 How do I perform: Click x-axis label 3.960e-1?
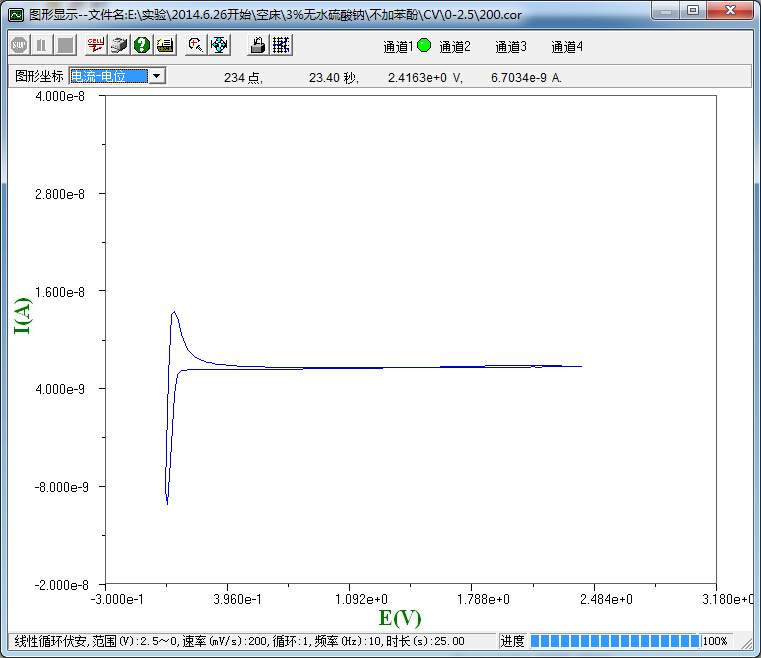point(237,599)
